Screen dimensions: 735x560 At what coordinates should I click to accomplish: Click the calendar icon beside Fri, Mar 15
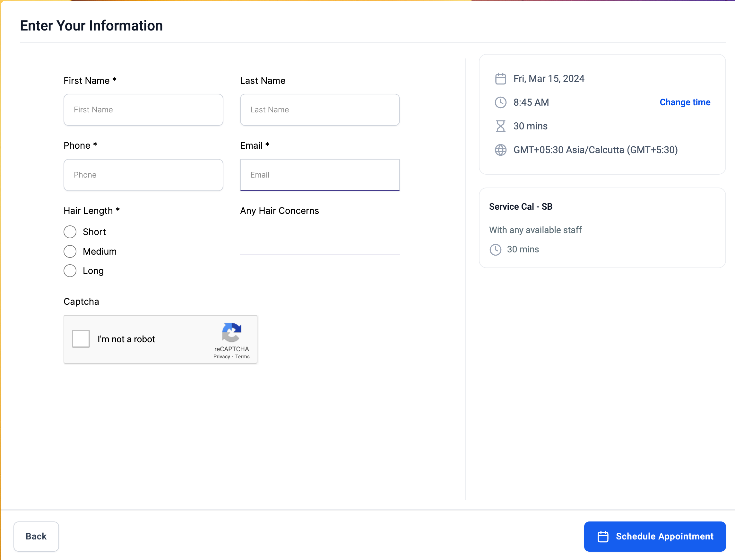(x=500, y=79)
